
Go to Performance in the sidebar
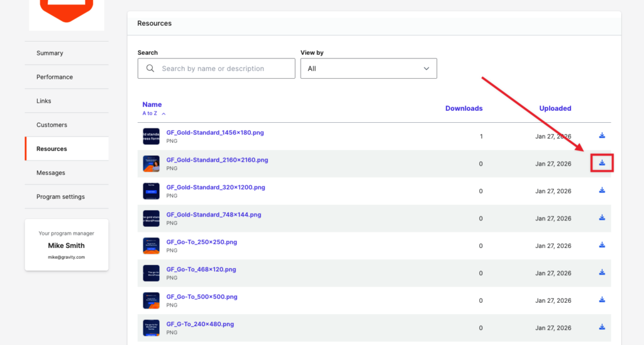pos(55,77)
